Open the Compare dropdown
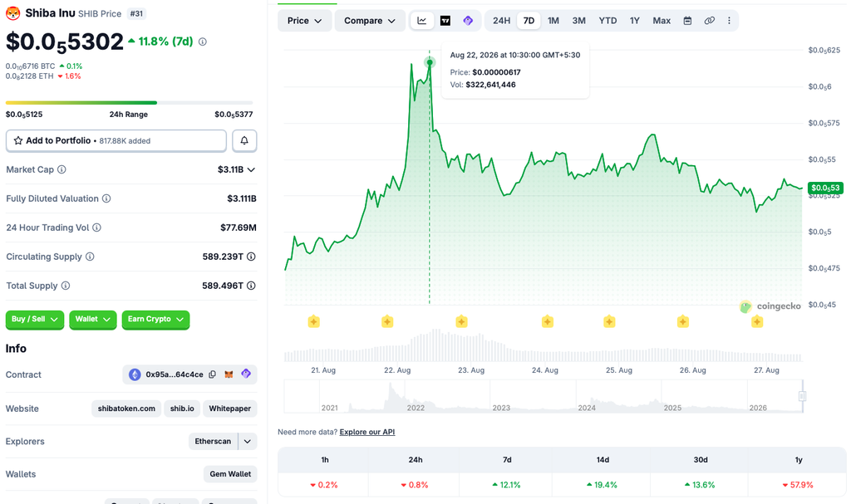Image resolution: width=851 pixels, height=504 pixels. click(x=370, y=21)
